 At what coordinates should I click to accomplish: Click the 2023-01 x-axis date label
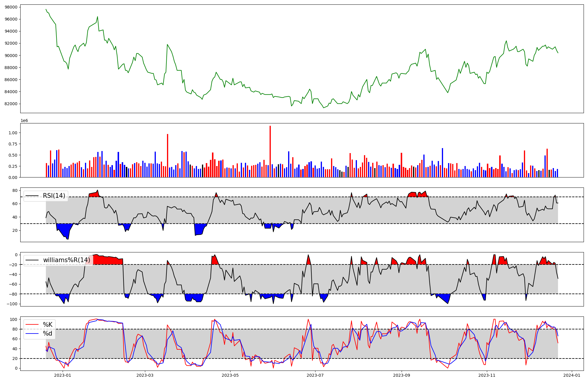[63, 375]
